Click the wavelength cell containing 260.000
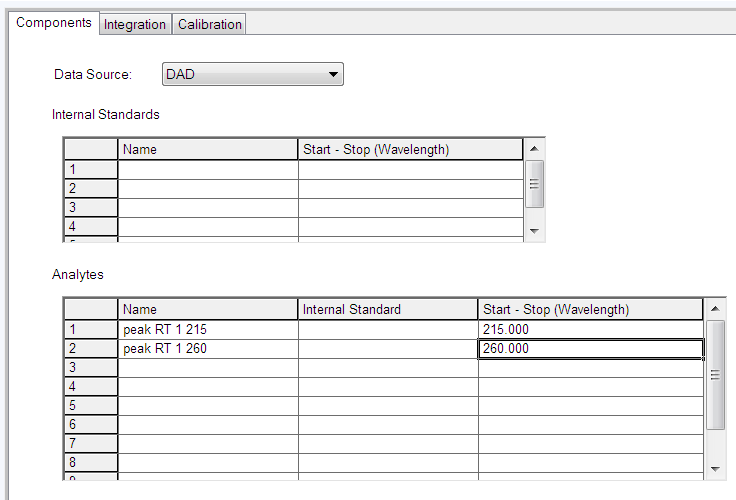736x500 pixels. 590,349
